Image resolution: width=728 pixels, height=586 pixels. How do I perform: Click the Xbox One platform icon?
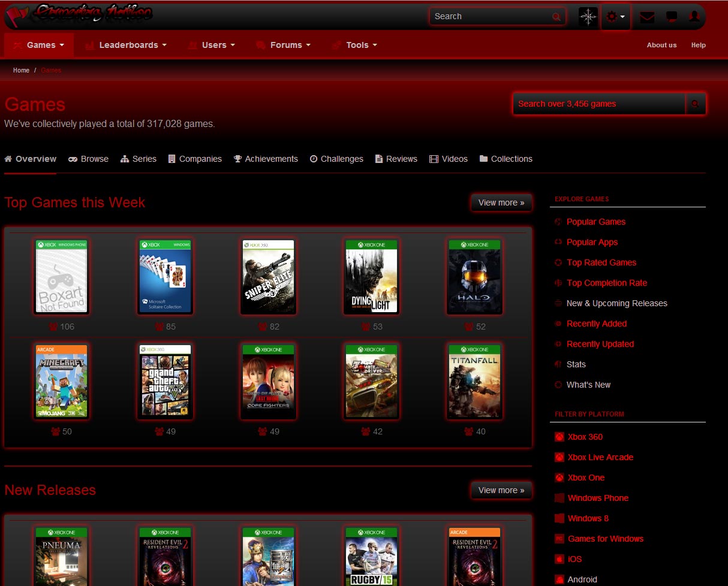[559, 478]
